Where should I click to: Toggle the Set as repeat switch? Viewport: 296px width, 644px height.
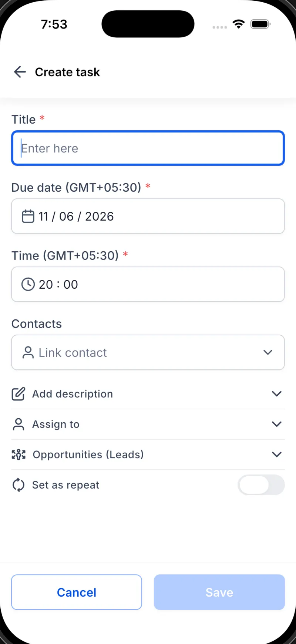(261, 485)
